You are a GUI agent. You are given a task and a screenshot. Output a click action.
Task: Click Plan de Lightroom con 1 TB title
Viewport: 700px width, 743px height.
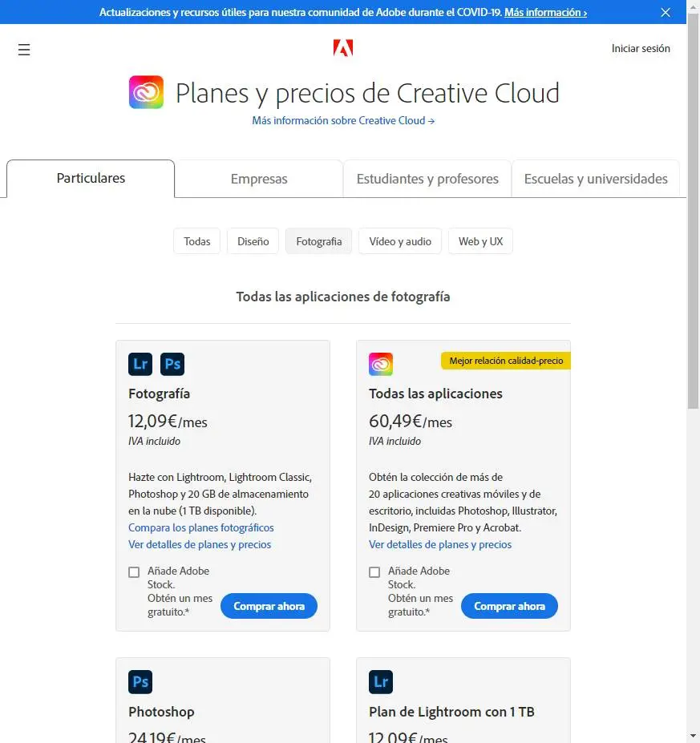[x=451, y=711]
